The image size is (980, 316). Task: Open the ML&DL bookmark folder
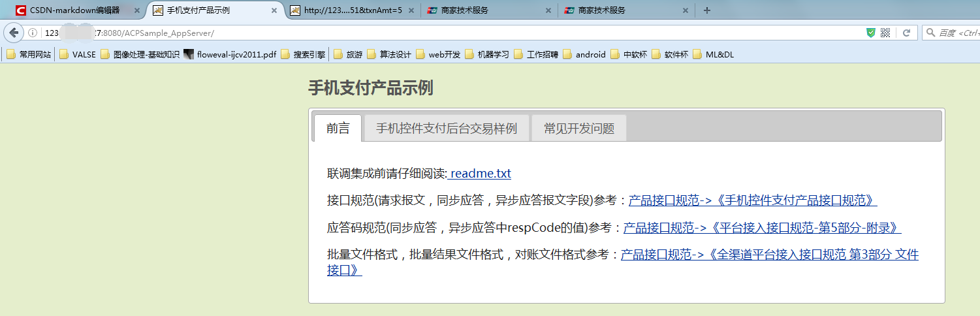714,55
